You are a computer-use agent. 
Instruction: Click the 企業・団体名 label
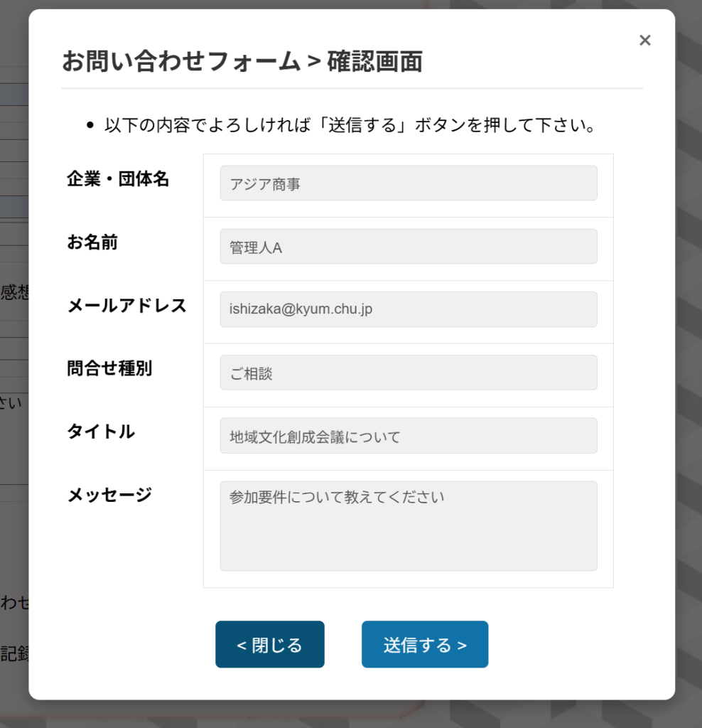coord(118,178)
